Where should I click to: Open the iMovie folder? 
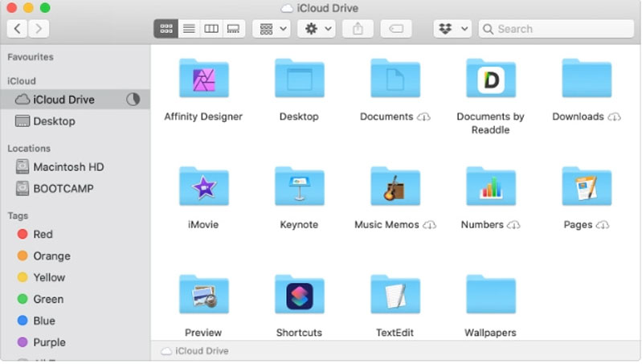tap(203, 186)
